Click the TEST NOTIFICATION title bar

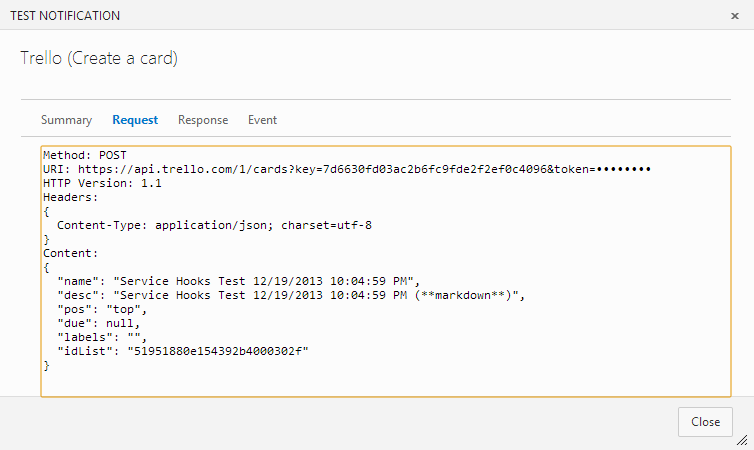[x=66, y=16]
